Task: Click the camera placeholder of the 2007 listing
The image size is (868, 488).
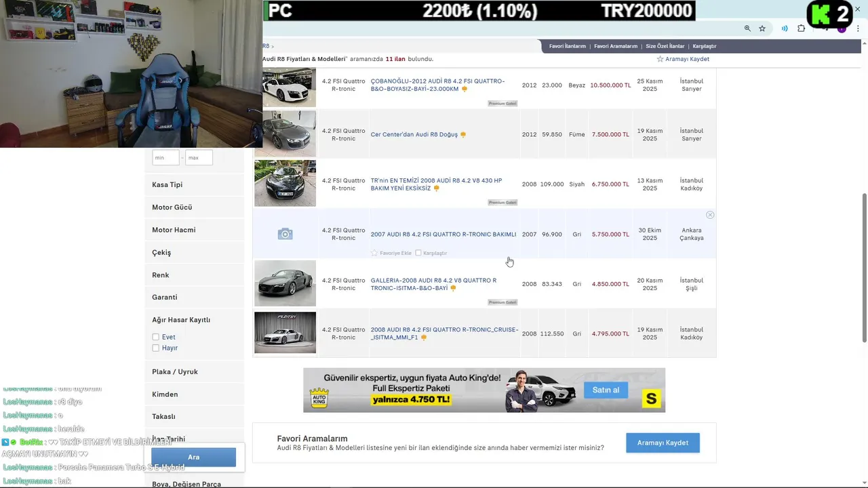Action: coord(285,234)
